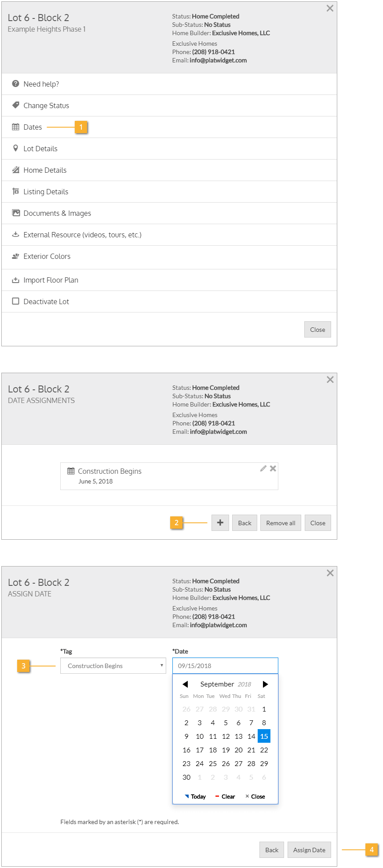Clear the date in the picker
The height and width of the screenshot is (868, 383).
(x=226, y=796)
